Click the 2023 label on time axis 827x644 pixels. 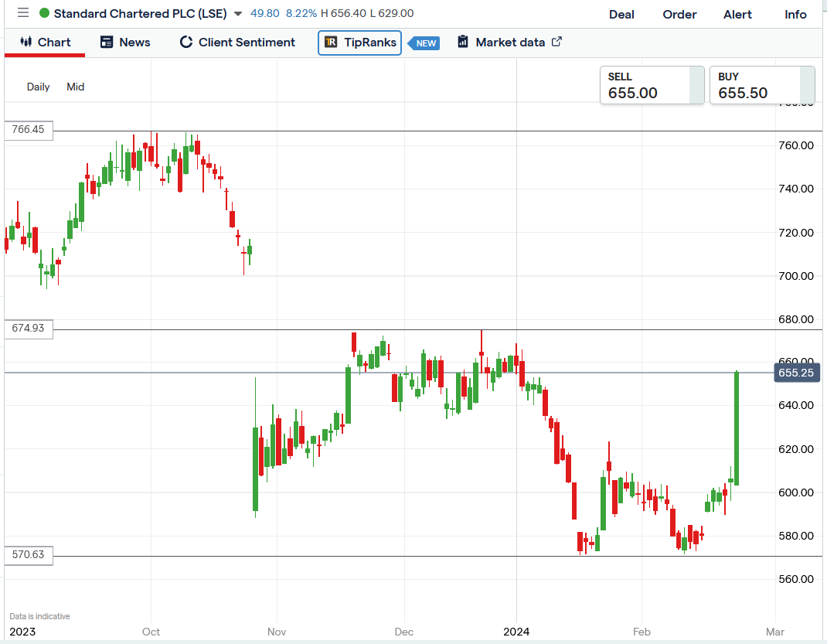[22, 632]
